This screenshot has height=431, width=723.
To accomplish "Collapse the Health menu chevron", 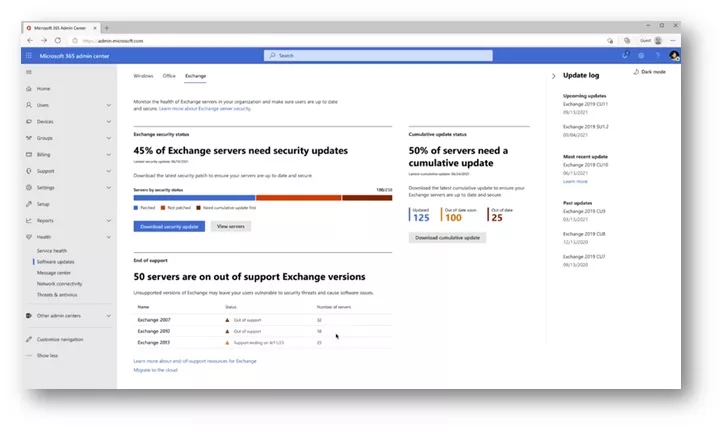I will [108, 237].
